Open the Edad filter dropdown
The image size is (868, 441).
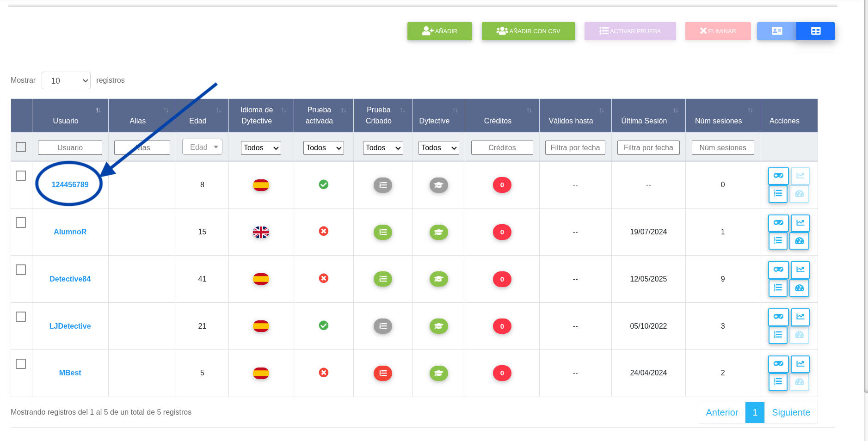point(202,147)
